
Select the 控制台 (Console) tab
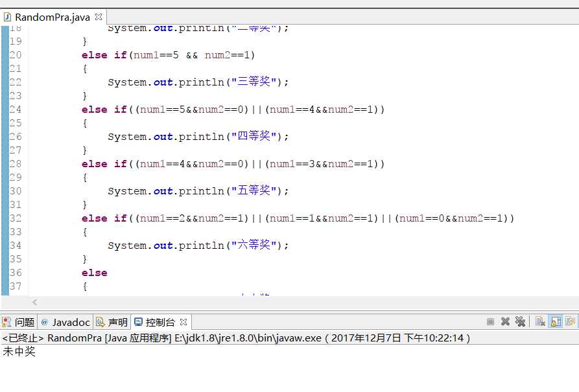point(160,322)
